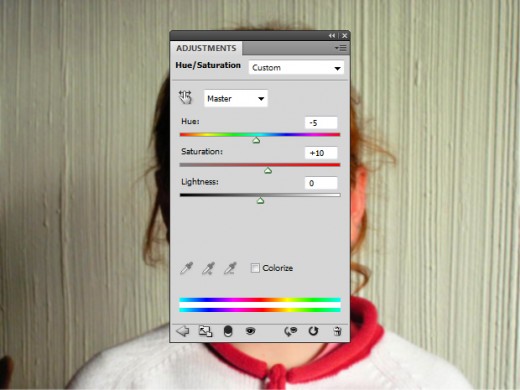Viewport: 520px width, 390px height.
Task: View previous state icon
Action: pos(290,331)
